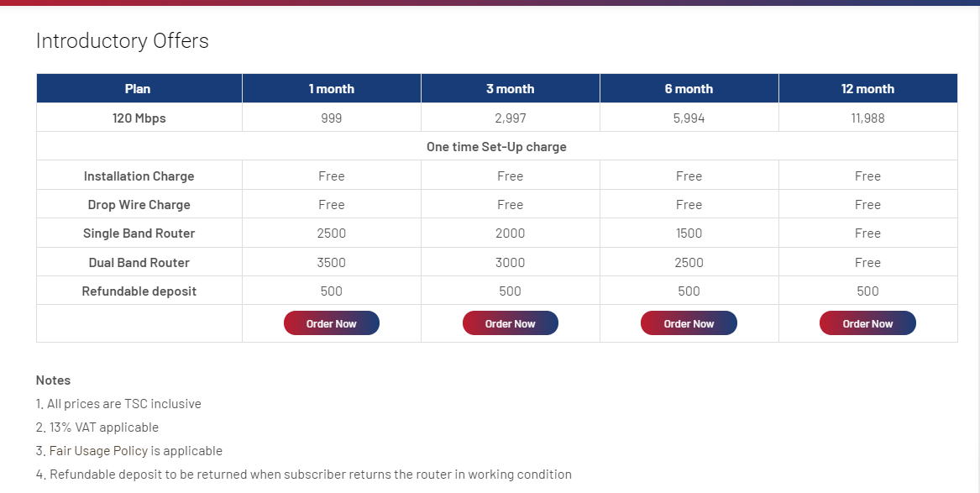Click the 1 month column header
The width and height of the screenshot is (980, 493).
tap(331, 88)
